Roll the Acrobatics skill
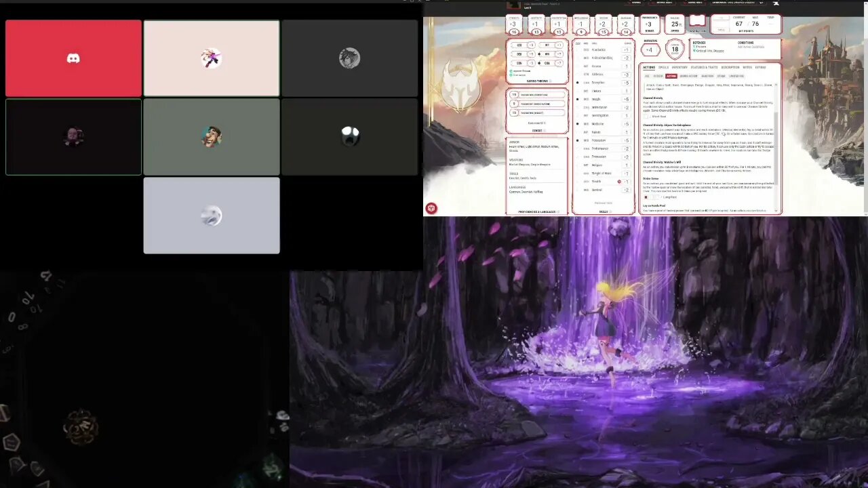 [604, 49]
